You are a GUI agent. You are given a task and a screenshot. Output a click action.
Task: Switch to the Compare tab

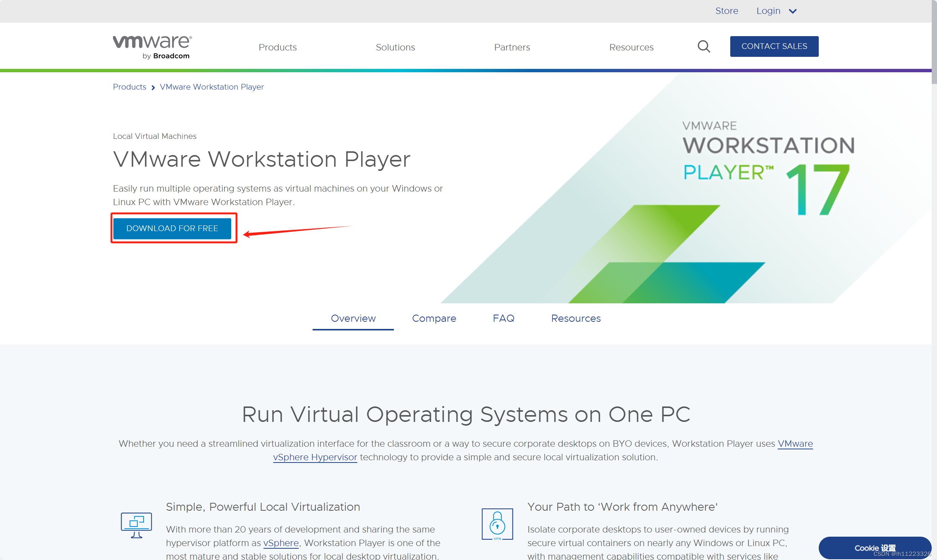(x=434, y=318)
